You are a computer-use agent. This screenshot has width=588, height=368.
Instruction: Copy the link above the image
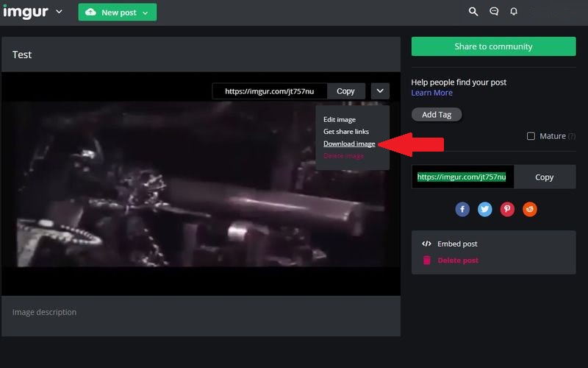[x=345, y=91]
